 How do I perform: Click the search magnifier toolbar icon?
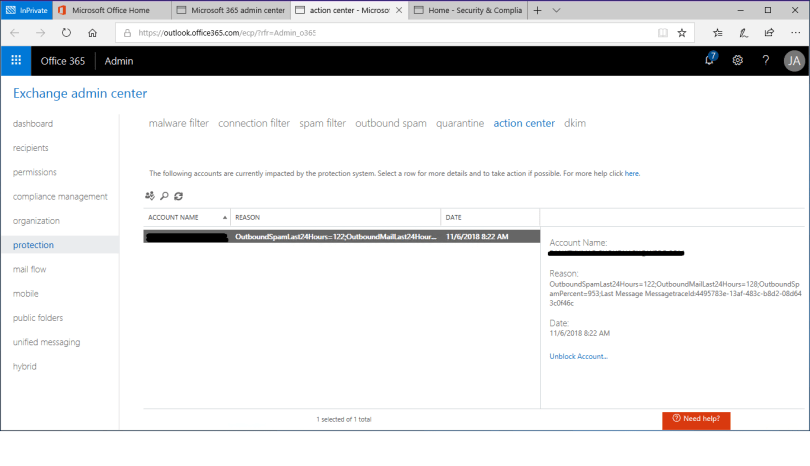click(x=164, y=196)
